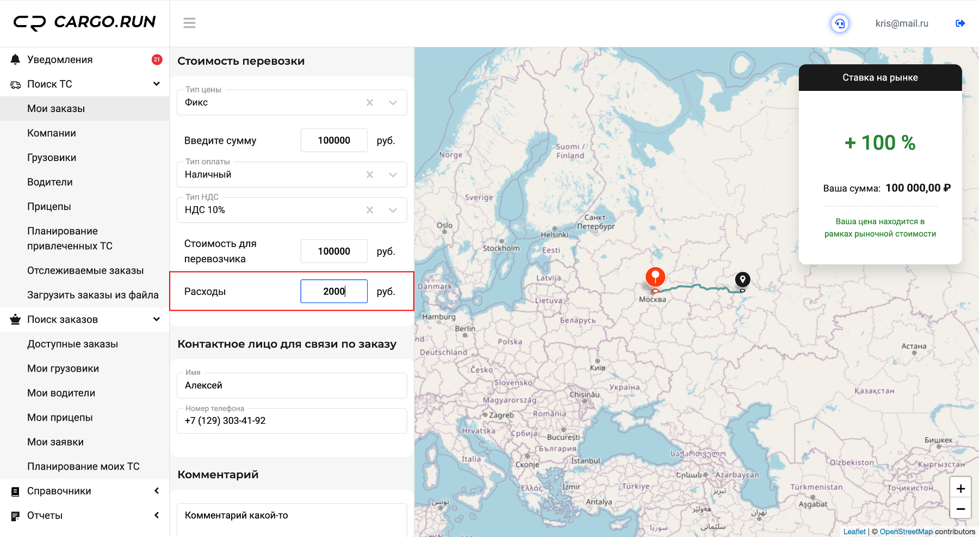This screenshot has height=537, width=980.
Task: Open the OpenStreetMap link
Action: click(x=905, y=532)
